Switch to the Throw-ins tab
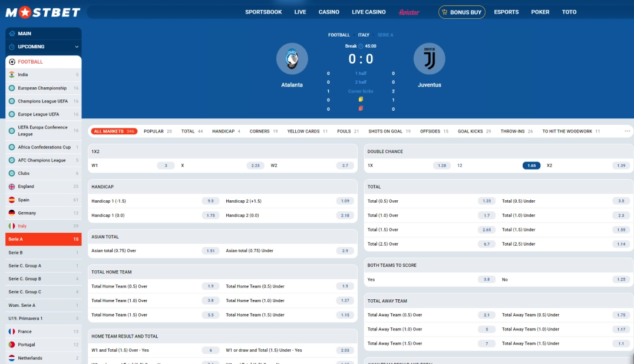 coord(517,131)
